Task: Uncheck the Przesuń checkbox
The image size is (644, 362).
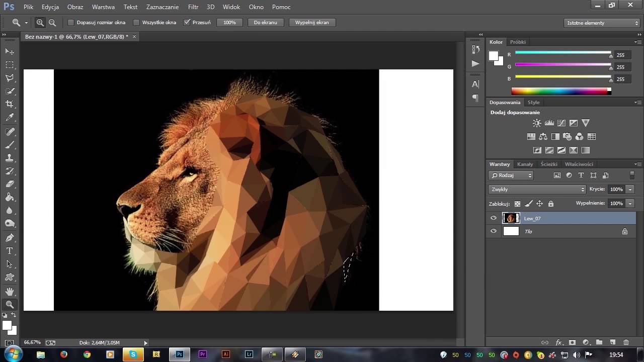Action: [187, 23]
